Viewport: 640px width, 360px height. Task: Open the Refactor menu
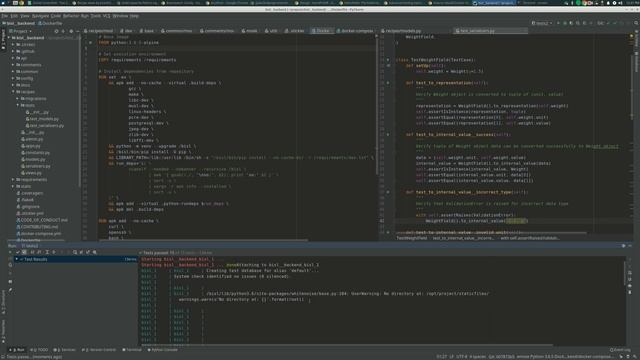71,16
